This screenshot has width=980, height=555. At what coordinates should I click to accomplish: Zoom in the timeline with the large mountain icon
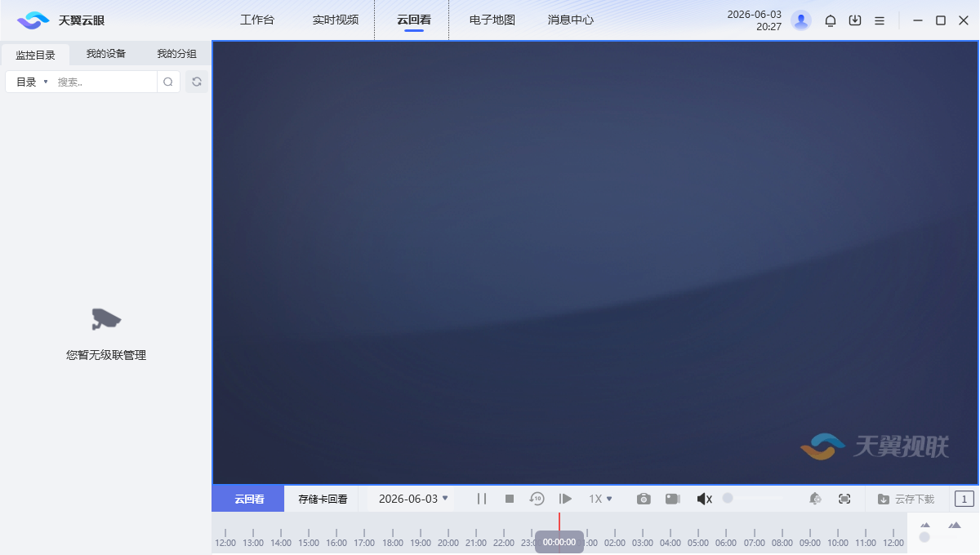(954, 525)
